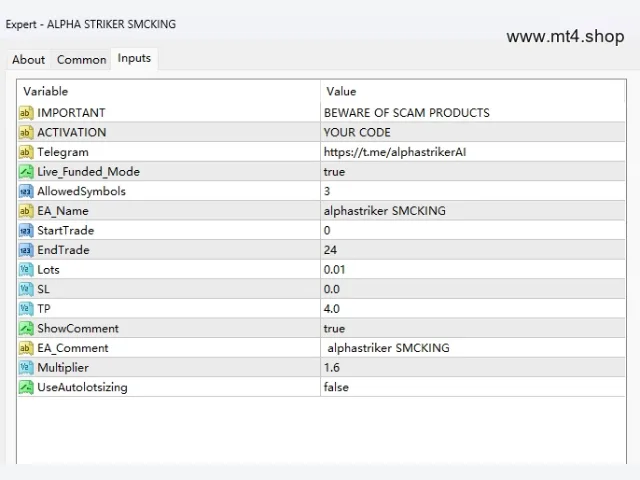Select the Inputs tab

(134, 58)
